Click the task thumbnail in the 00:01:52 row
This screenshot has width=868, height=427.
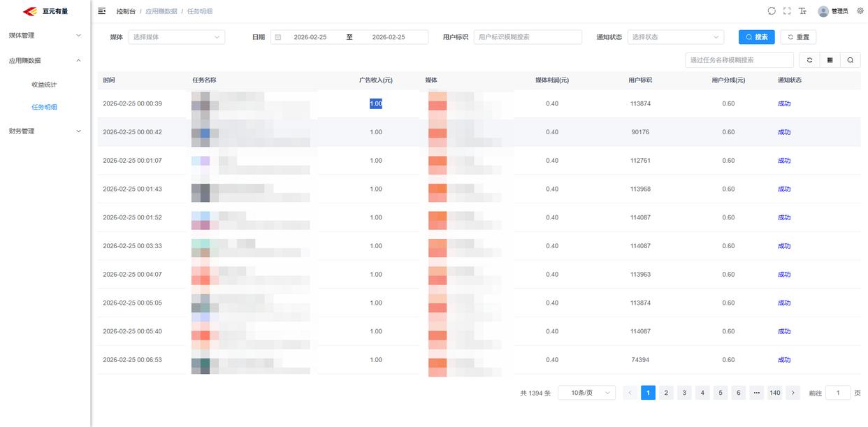click(201, 220)
